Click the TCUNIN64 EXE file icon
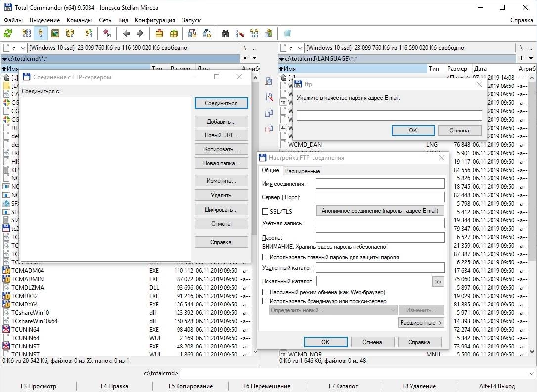The height and width of the screenshot is (392, 537). tap(6, 329)
